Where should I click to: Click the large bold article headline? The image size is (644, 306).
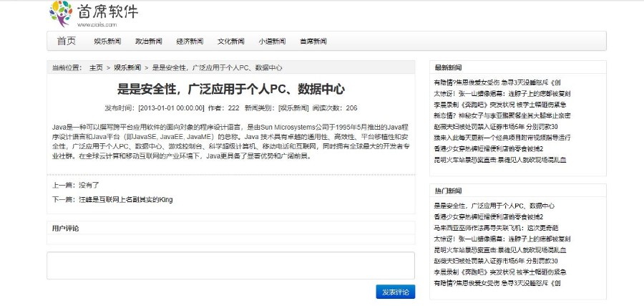click(x=231, y=89)
